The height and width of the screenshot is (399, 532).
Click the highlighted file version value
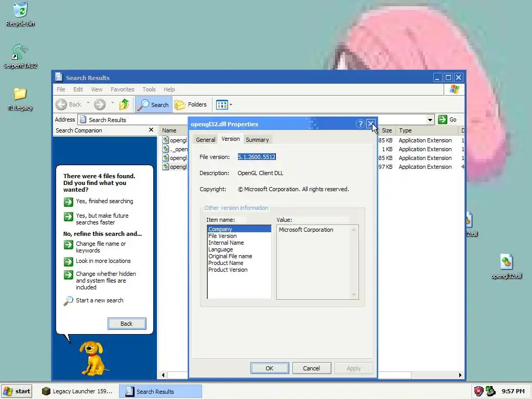[x=257, y=157]
